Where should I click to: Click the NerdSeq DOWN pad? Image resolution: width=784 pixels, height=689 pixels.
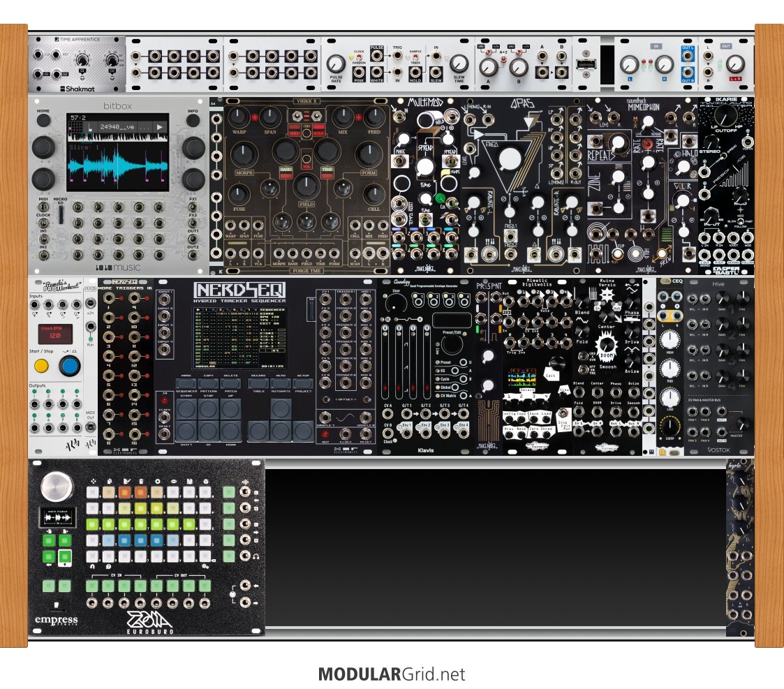230,431
